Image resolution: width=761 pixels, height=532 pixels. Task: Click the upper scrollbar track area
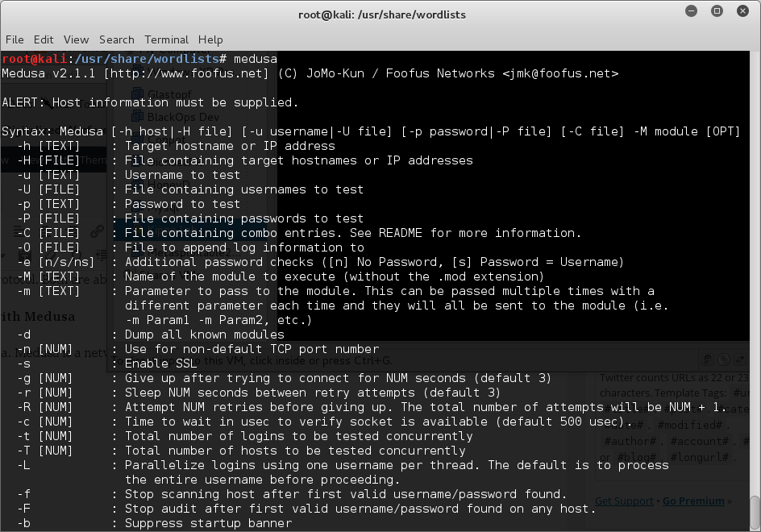tap(755, 272)
